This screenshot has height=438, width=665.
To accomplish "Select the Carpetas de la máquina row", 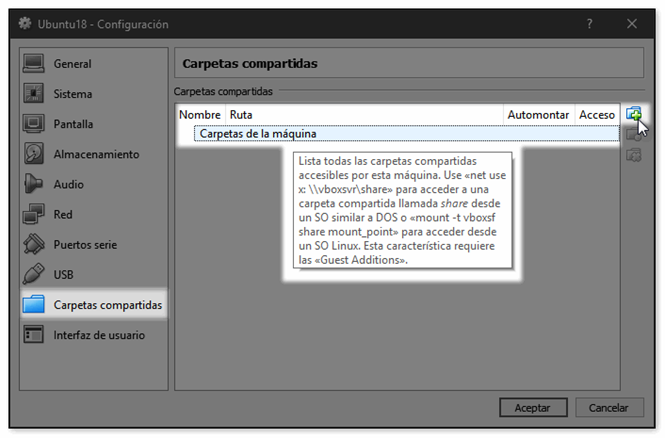I will (x=406, y=134).
